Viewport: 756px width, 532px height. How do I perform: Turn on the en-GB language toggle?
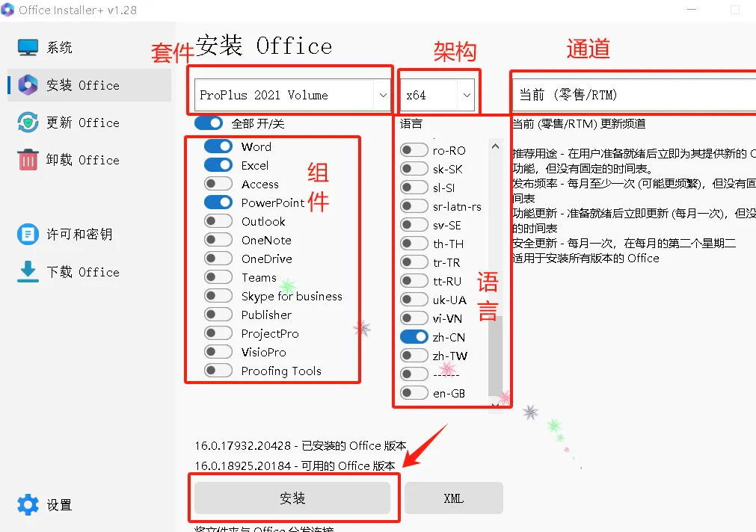pyautogui.click(x=414, y=393)
